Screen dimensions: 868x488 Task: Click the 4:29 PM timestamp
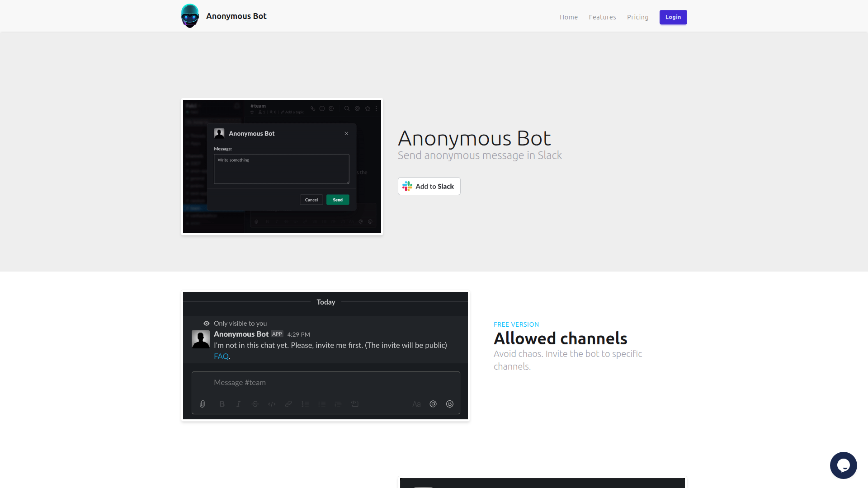298,334
